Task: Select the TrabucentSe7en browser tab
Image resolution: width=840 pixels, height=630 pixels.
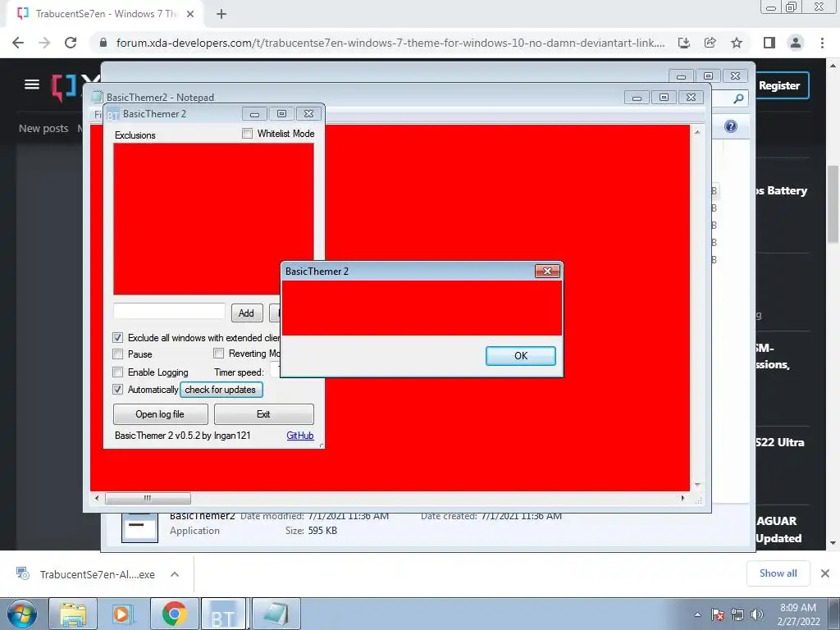Action: click(x=106, y=14)
